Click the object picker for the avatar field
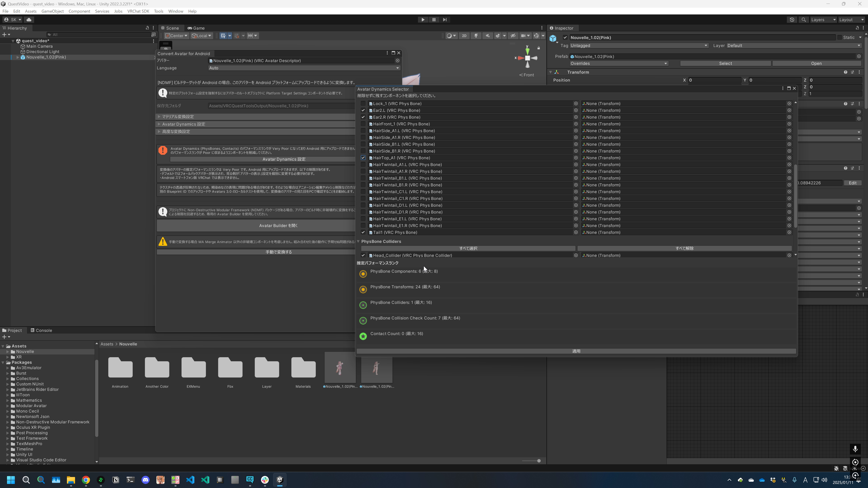 398,61
